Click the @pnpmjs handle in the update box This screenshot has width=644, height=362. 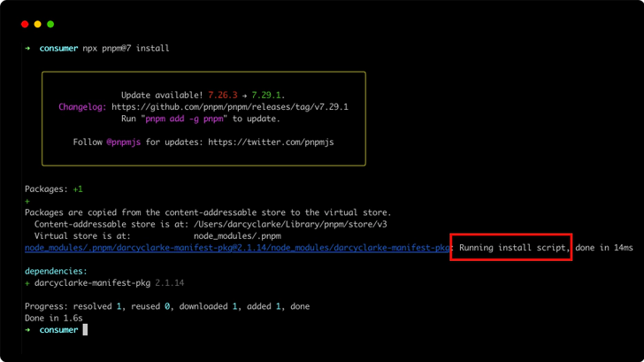[x=125, y=142]
